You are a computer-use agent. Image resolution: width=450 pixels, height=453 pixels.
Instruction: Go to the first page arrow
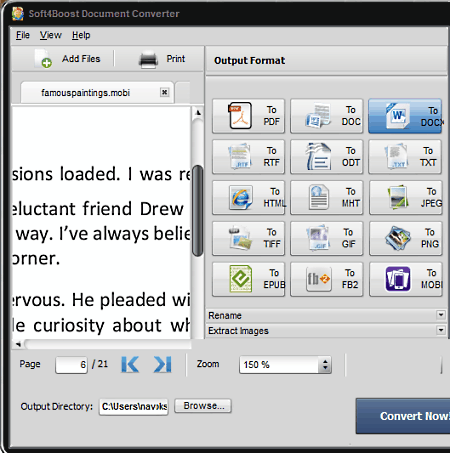point(130,364)
